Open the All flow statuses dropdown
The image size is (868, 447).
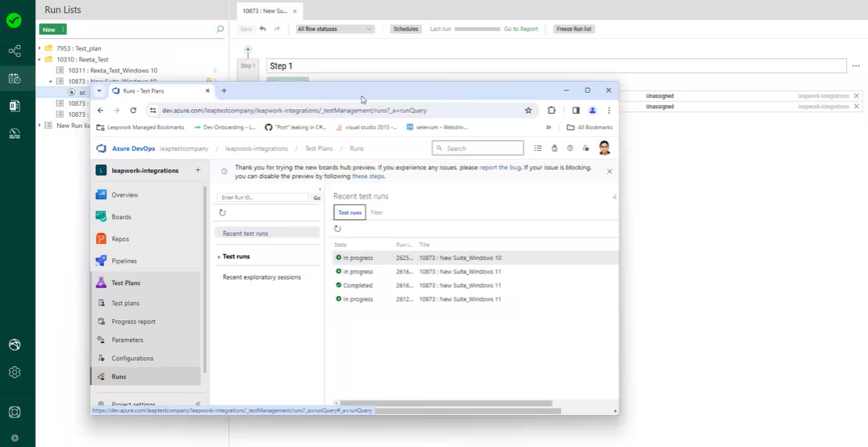click(335, 29)
